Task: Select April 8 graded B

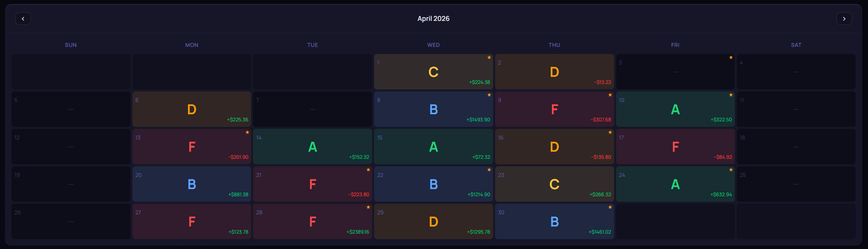Action: (434, 109)
